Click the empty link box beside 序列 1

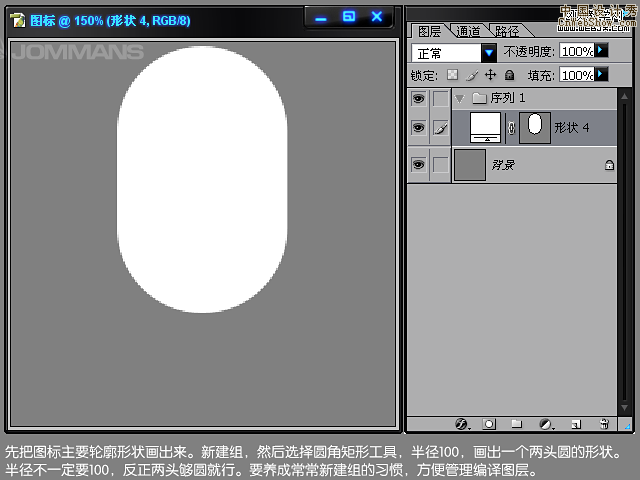coord(440,99)
